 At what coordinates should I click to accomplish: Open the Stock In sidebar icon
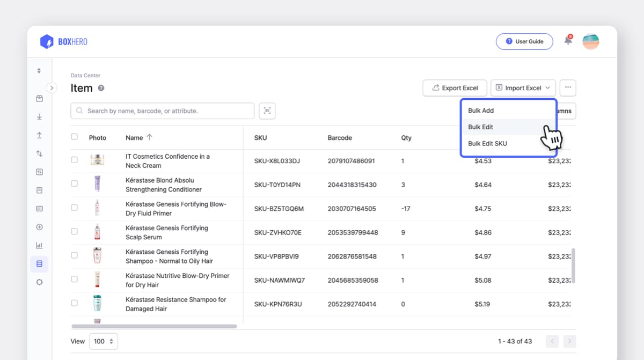pos(39,116)
